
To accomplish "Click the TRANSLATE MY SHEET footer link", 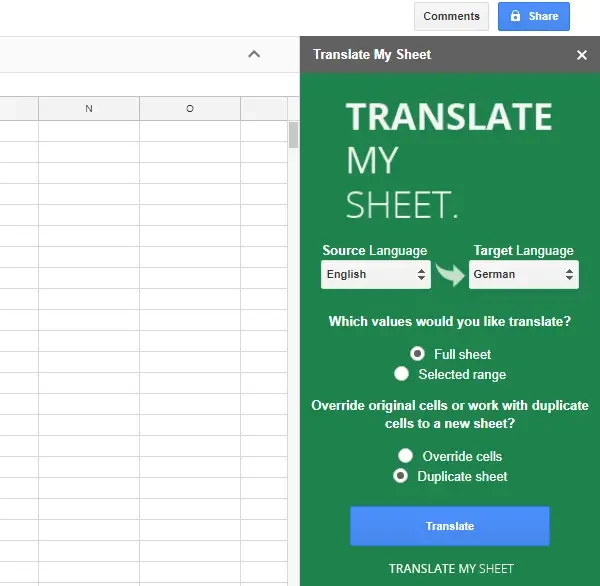I will (x=451, y=568).
